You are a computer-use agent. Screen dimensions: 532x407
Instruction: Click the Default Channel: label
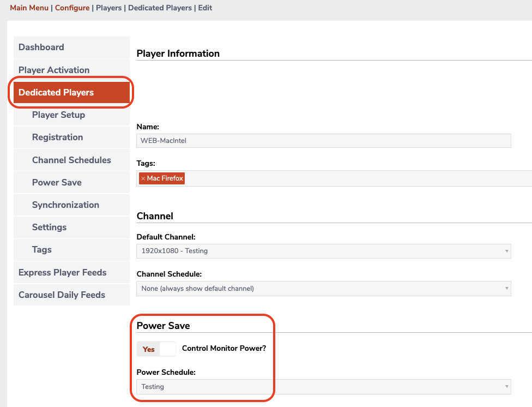(166, 237)
